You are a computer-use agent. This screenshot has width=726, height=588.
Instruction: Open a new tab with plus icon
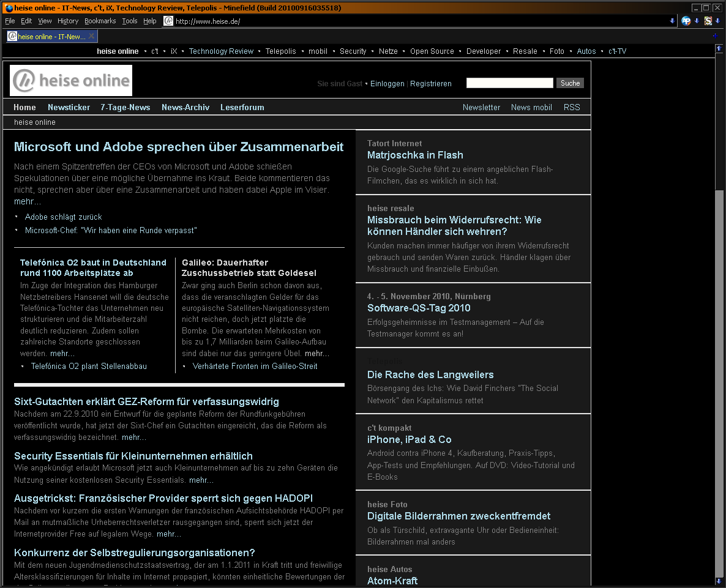coord(715,35)
